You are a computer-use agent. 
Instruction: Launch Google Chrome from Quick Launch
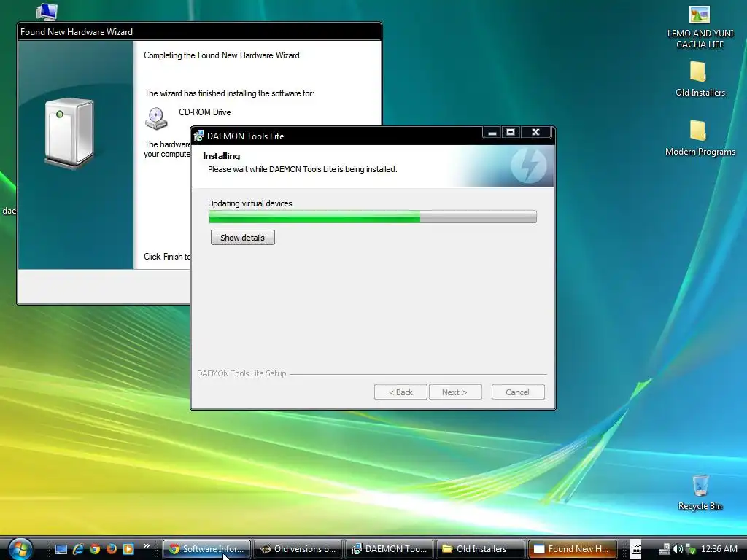click(95, 549)
